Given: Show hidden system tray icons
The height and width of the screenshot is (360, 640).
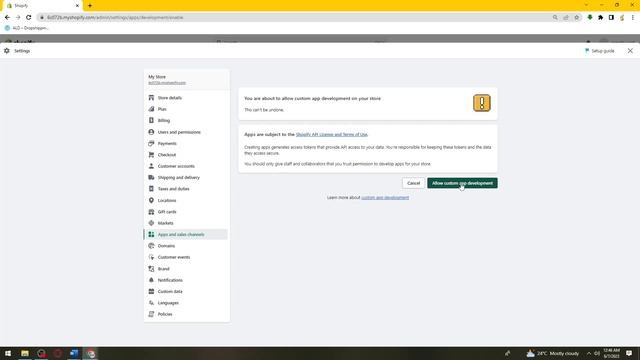Looking at the screenshot, I should pyautogui.click(x=589, y=353).
